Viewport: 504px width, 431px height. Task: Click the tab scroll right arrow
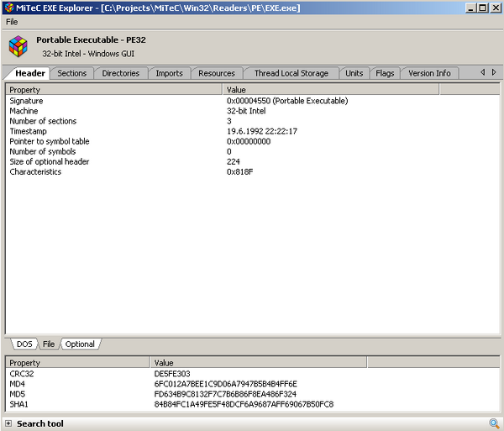click(494, 72)
